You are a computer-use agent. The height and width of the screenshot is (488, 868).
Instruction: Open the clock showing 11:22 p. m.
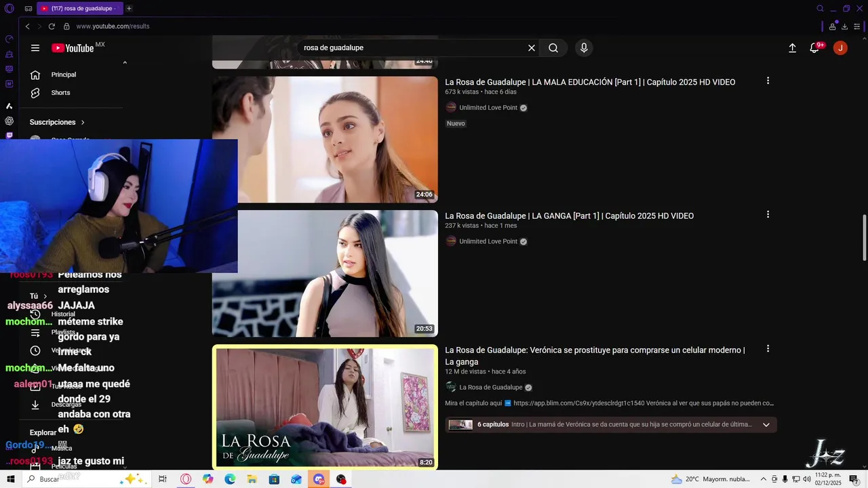[x=828, y=479]
